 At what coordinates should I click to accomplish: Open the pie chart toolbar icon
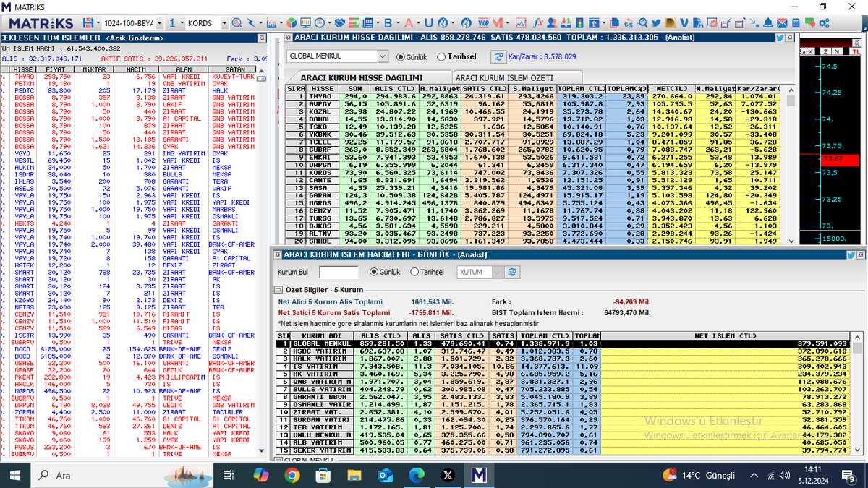coord(292,23)
